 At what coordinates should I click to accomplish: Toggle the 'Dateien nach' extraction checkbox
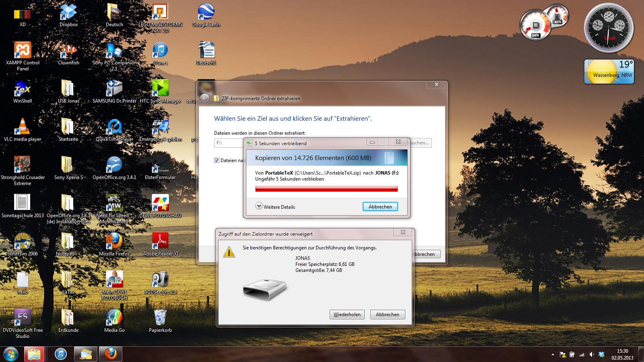pos(217,160)
